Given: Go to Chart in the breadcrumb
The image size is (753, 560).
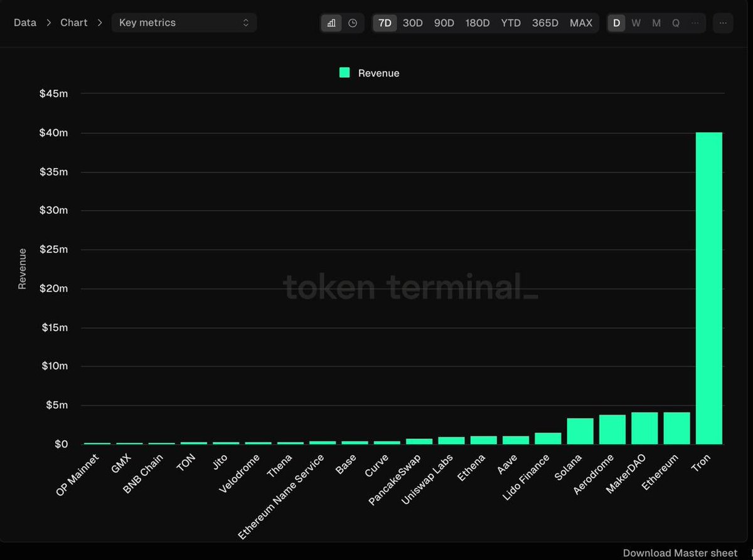Looking at the screenshot, I should [74, 23].
